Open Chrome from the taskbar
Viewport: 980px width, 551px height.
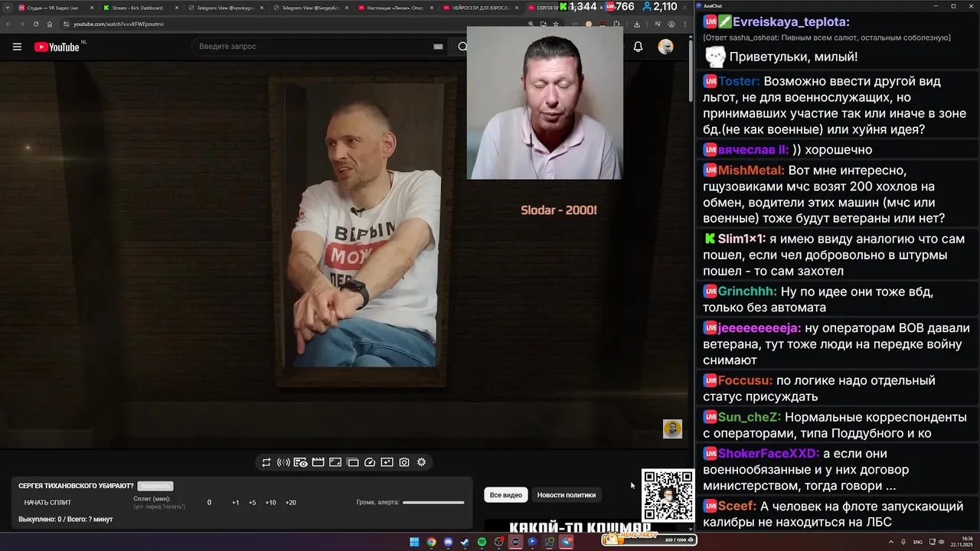pos(431,542)
